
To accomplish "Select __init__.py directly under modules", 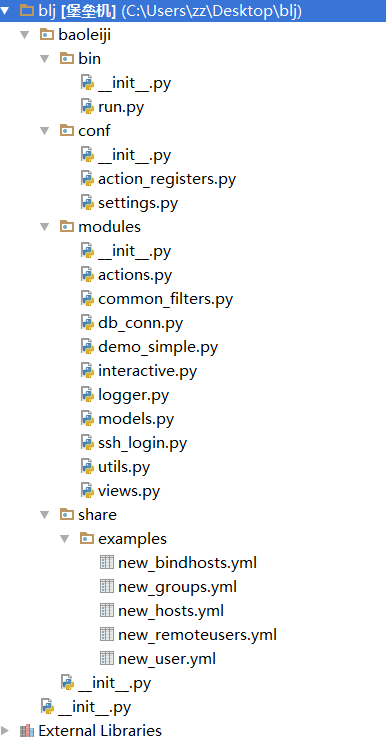I will coord(135,251).
